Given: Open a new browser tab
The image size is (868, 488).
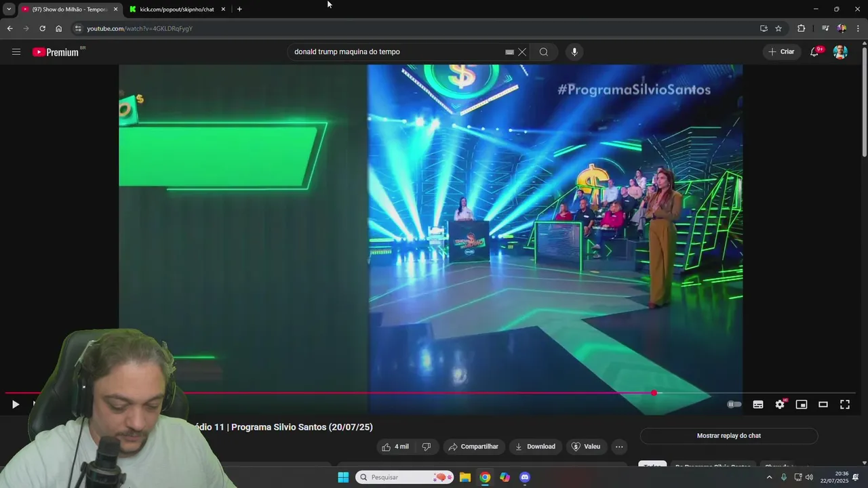Looking at the screenshot, I should click(239, 9).
